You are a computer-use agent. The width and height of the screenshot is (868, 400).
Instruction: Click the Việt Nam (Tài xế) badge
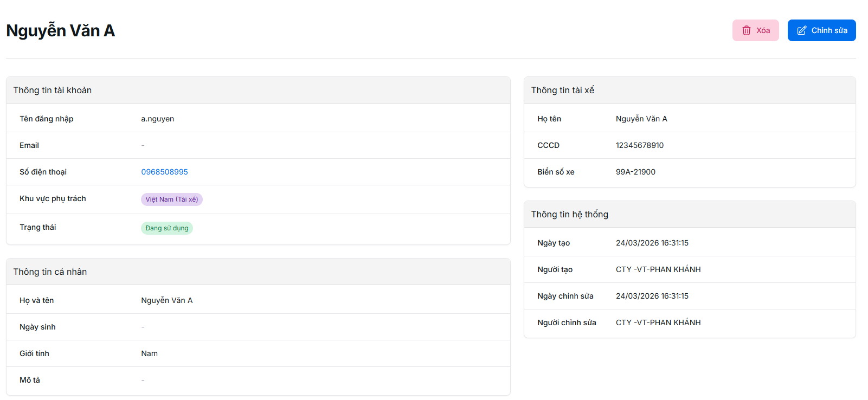(x=171, y=199)
